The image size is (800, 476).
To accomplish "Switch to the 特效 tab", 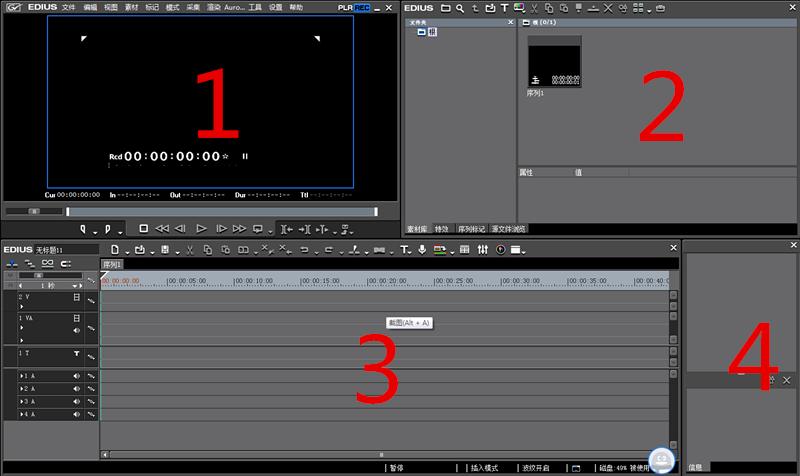I will [x=441, y=229].
